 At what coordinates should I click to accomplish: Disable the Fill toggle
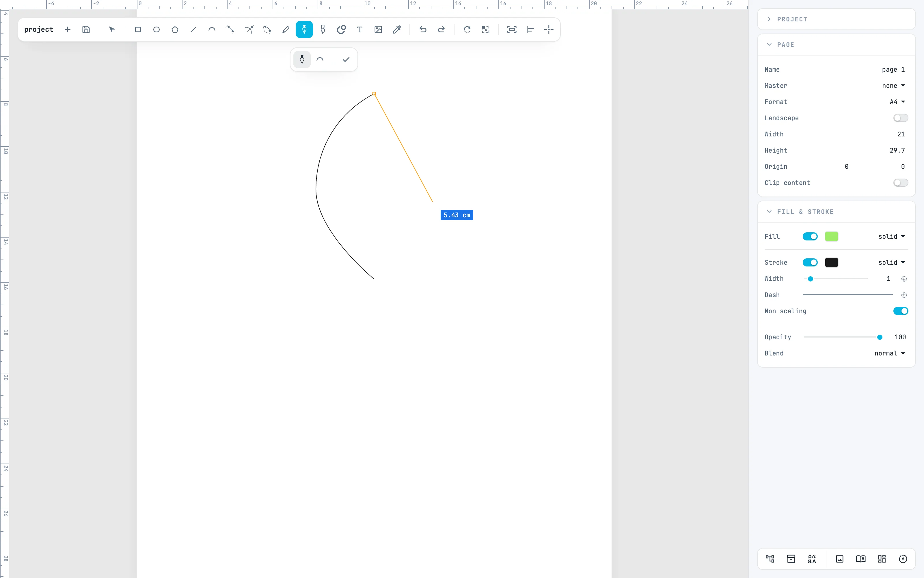(810, 237)
